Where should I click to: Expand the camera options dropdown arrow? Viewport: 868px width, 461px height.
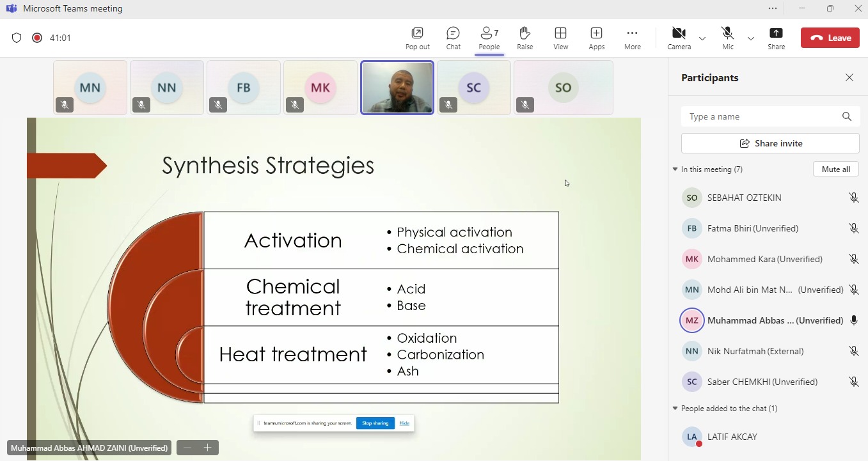tap(702, 39)
